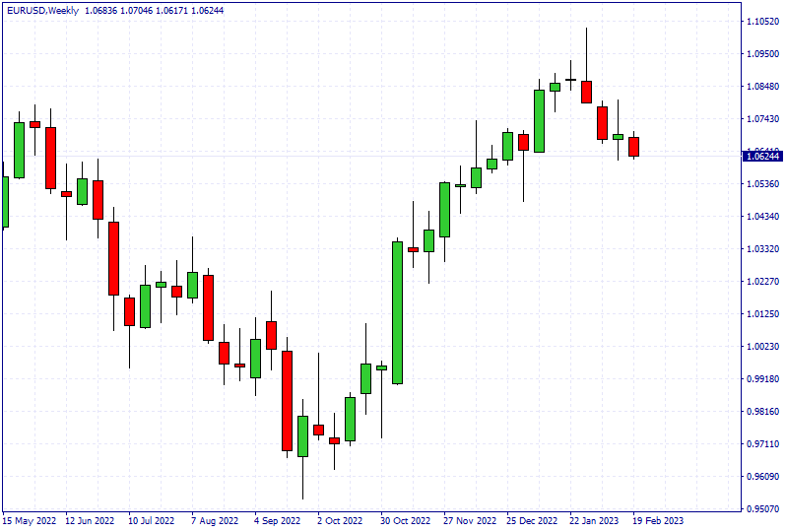This screenshot has width=786, height=532.
Task: Click the EURUSD,Weekly chart title
Action: tap(43, 11)
